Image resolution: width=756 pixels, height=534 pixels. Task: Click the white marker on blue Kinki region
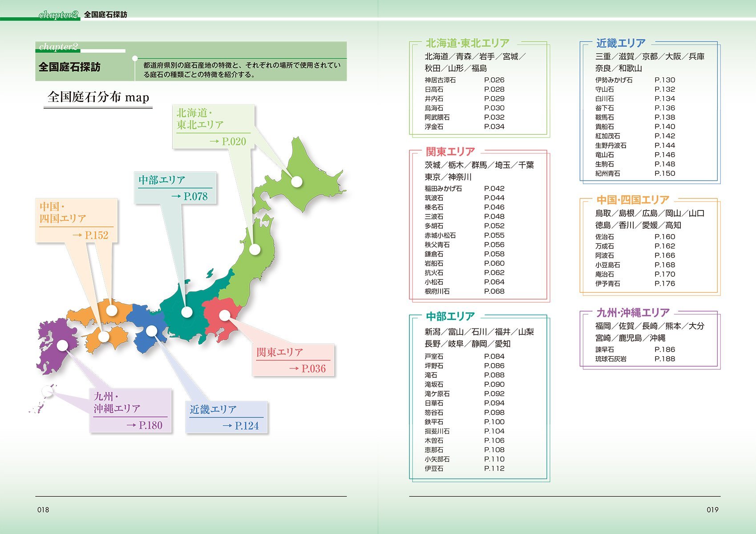[151, 331]
